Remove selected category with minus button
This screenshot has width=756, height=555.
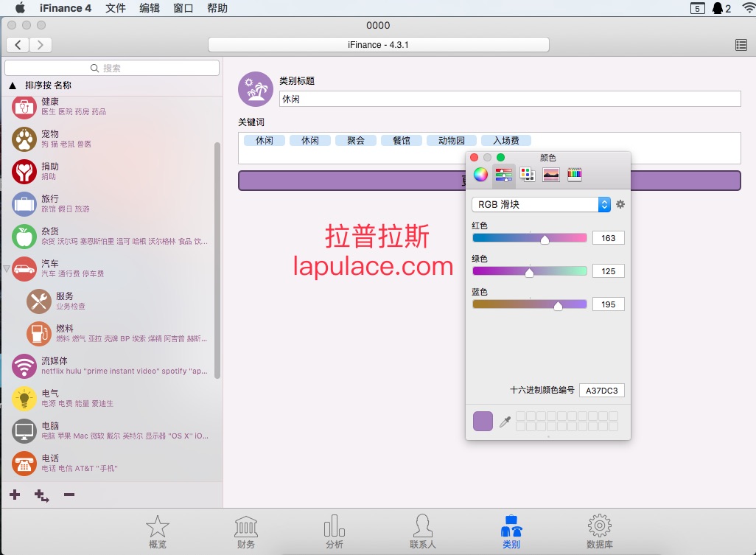click(69, 495)
